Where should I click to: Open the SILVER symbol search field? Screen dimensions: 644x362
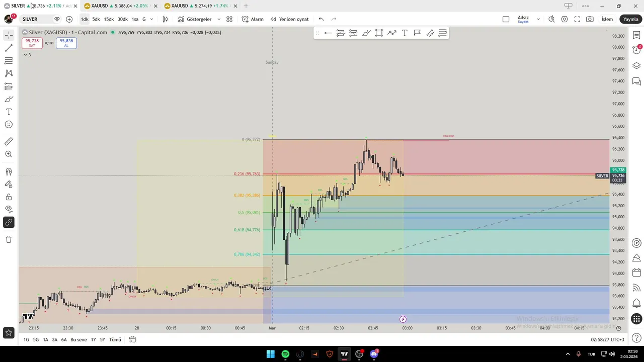tap(35, 19)
